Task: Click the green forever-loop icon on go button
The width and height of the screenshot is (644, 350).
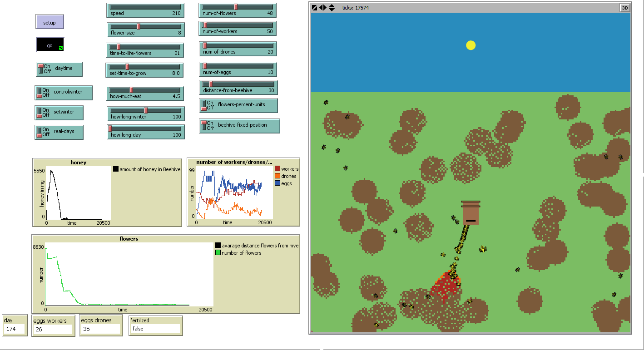Action: (x=61, y=47)
